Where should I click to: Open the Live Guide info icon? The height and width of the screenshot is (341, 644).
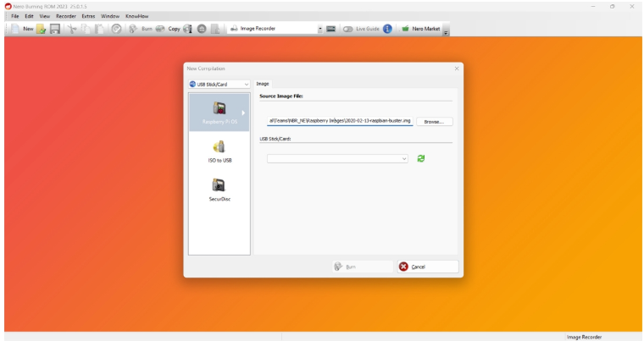[x=387, y=29]
